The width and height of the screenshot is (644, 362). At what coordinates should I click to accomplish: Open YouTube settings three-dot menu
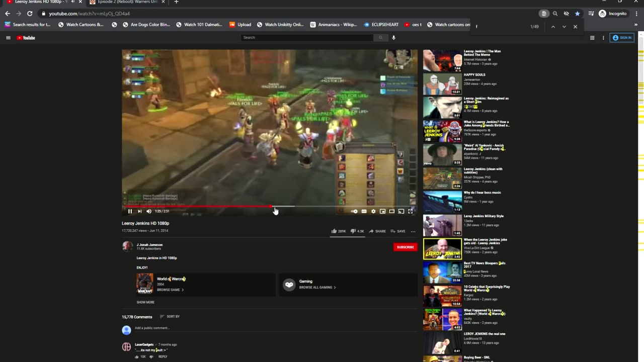coord(603,38)
